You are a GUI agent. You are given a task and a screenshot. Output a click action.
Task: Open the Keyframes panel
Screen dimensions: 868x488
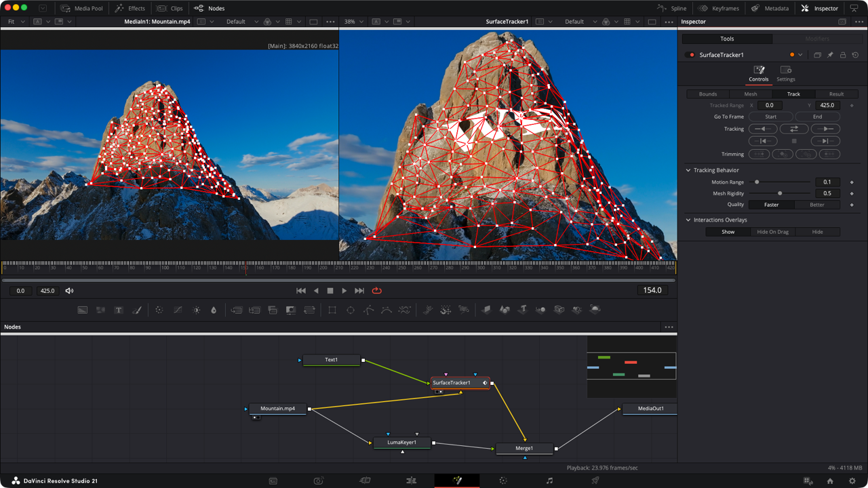tap(719, 8)
